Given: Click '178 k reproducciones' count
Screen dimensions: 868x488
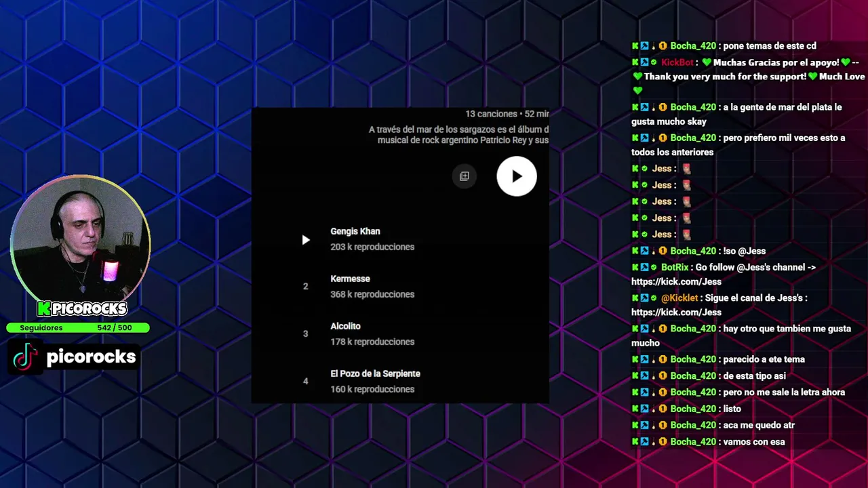Looking at the screenshot, I should coord(372,342).
